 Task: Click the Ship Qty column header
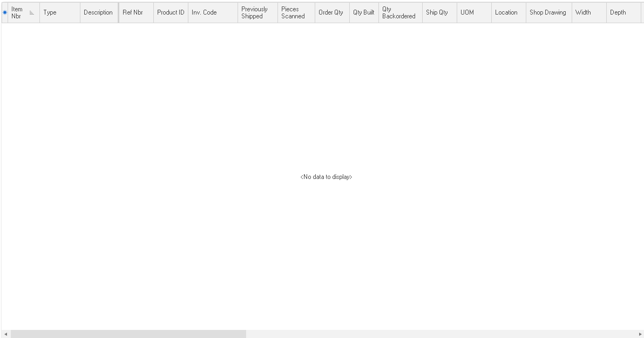(x=439, y=12)
